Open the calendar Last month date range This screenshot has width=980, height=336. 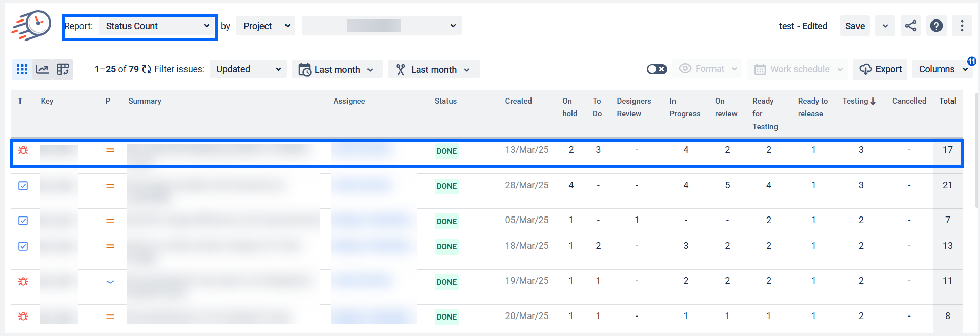pos(337,69)
